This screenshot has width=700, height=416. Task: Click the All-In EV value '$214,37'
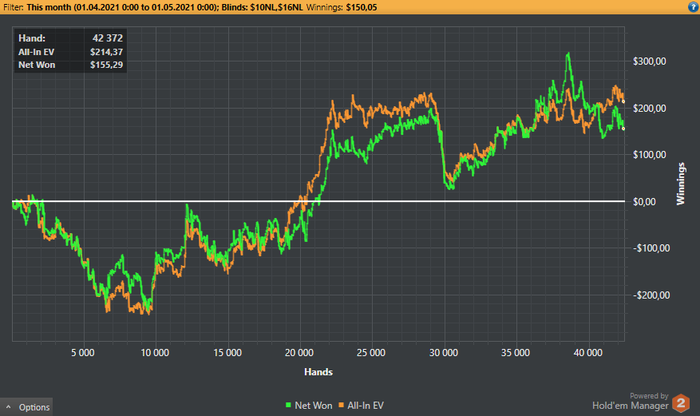pos(106,52)
